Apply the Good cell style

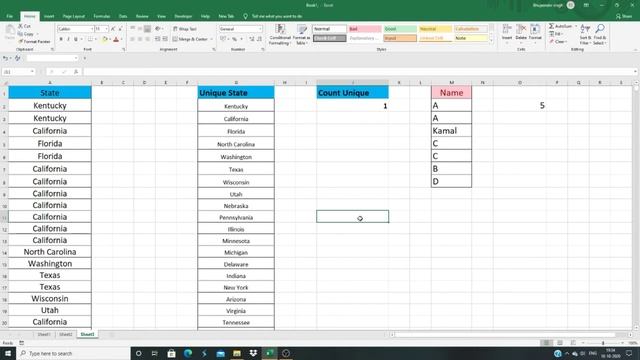click(x=400, y=29)
